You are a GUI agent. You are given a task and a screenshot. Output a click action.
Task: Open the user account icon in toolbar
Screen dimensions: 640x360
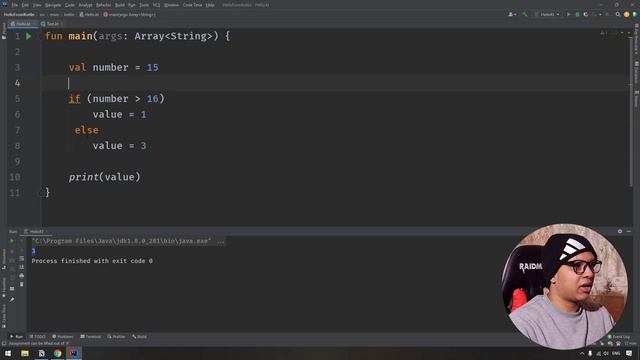511,14
